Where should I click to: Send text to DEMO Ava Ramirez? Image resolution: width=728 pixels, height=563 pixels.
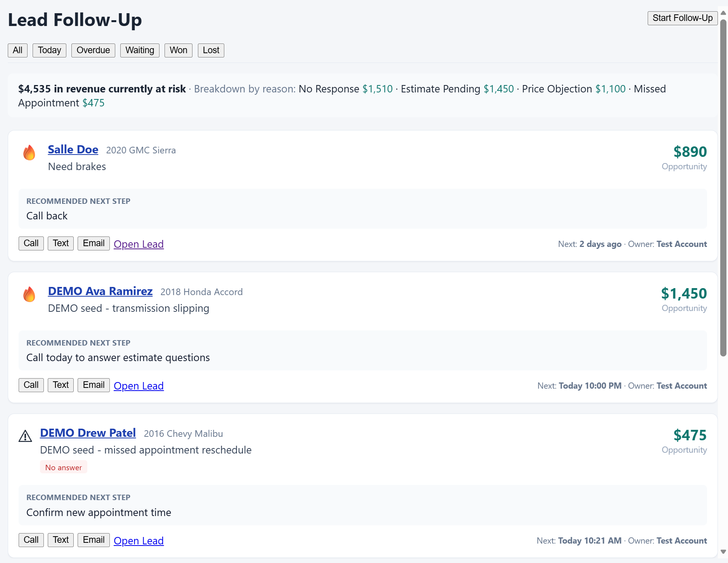coord(61,385)
